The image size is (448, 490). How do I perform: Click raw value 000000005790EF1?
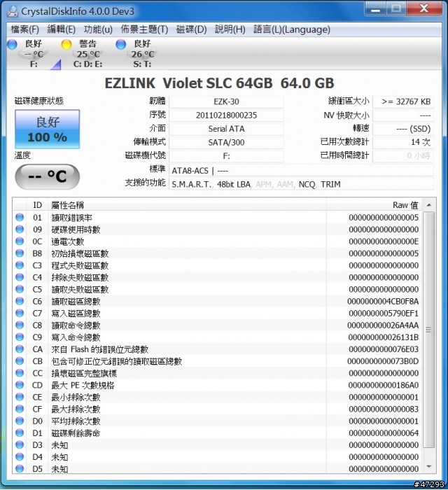[x=384, y=313]
